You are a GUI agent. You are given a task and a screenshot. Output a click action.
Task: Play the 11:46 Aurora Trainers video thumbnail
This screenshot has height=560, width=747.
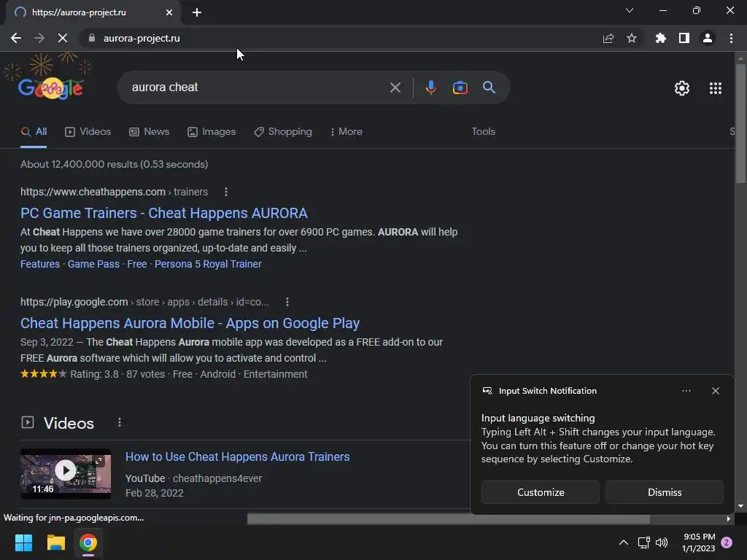[66, 473]
